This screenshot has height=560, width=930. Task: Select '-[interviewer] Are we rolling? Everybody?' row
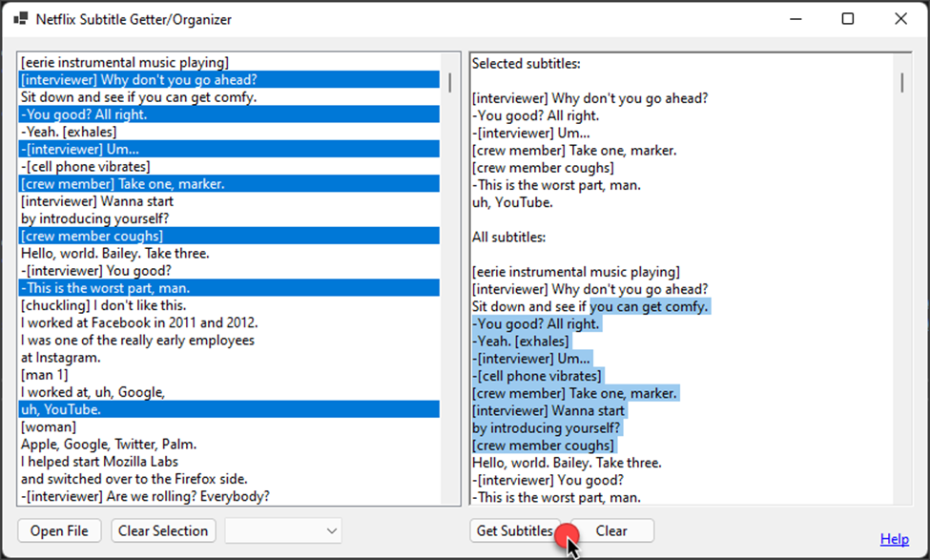pyautogui.click(x=229, y=496)
